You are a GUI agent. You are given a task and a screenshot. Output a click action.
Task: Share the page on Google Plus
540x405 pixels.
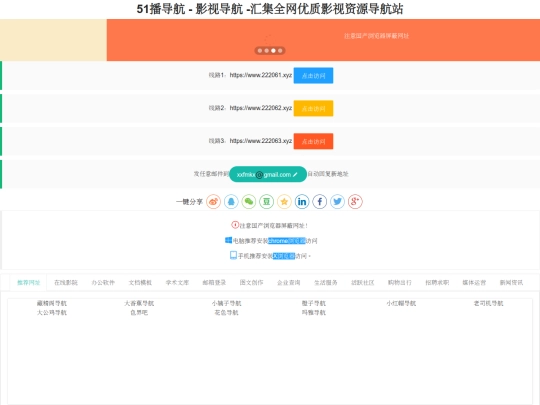(355, 201)
